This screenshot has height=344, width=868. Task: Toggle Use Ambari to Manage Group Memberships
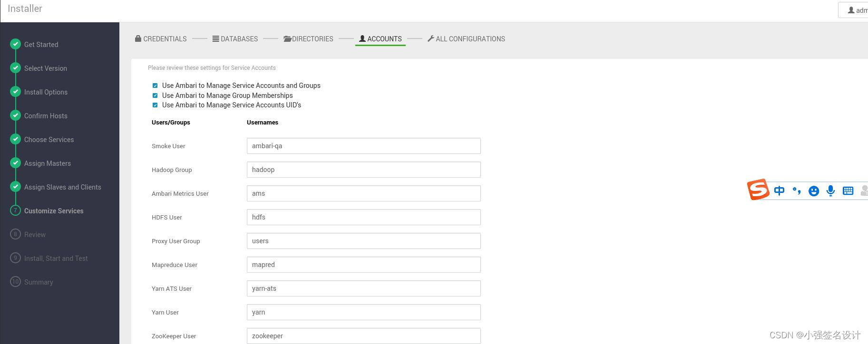click(x=155, y=96)
